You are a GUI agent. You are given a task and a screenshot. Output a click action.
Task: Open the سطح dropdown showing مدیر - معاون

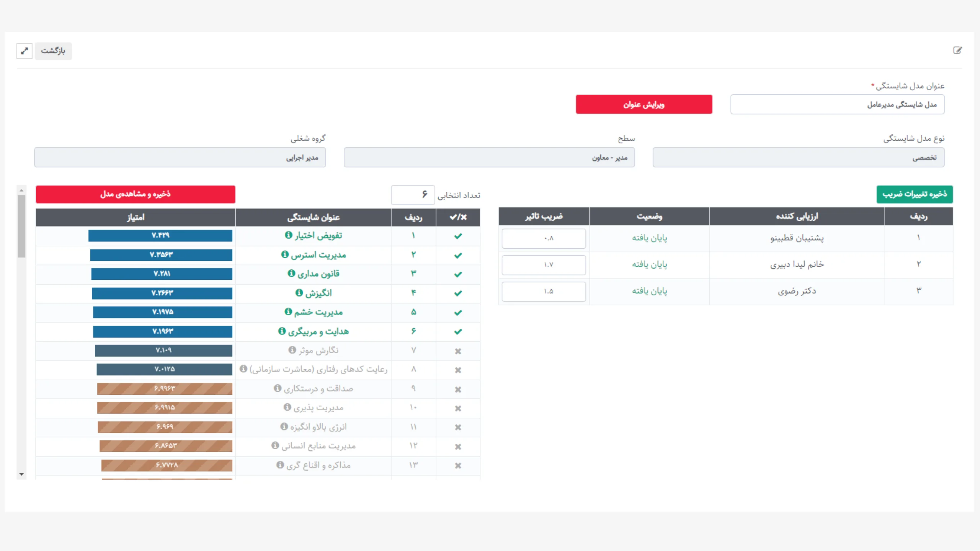(489, 157)
